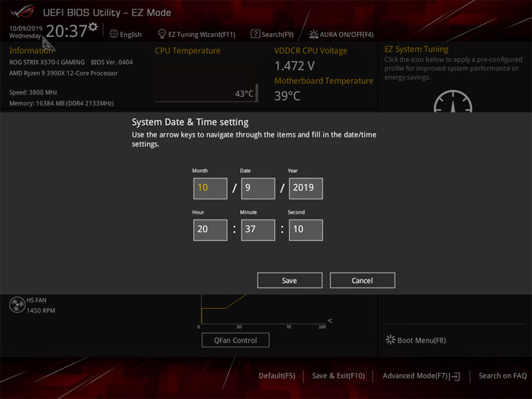532x399 pixels.
Task: Click the EZ Tuning Wizard lightbulb icon
Action: tap(162, 34)
